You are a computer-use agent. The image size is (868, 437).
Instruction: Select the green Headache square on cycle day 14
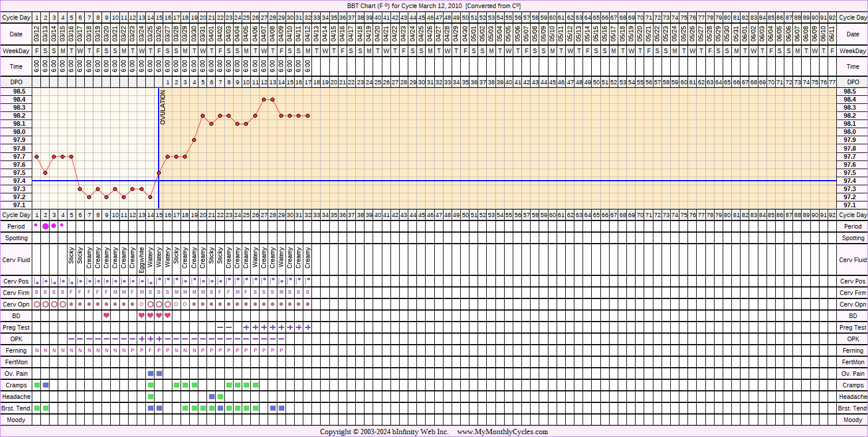coord(151,397)
